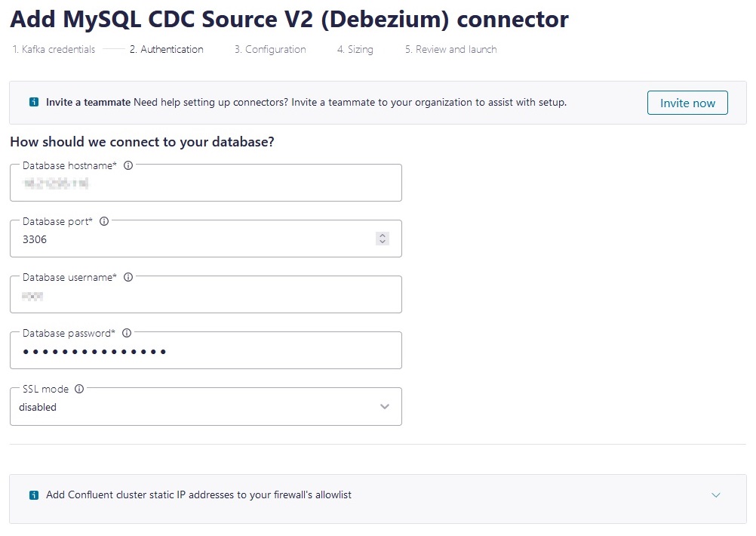756x536 pixels.
Task: View the Database password info tooltip
Action: [126, 333]
